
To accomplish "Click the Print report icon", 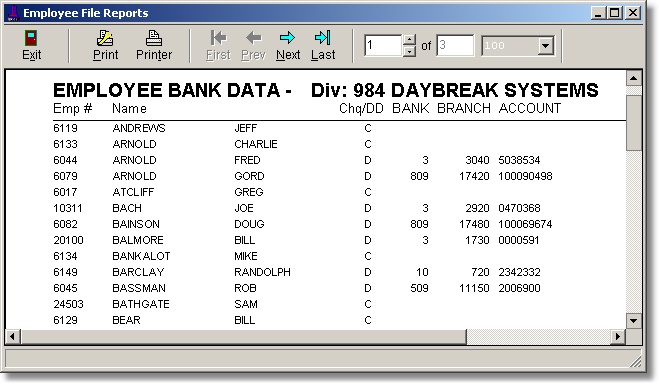I will [x=105, y=38].
